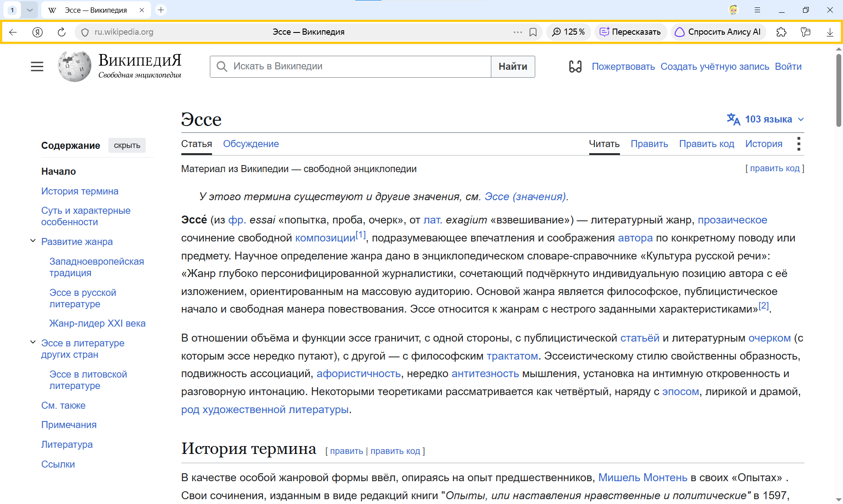The width and height of the screenshot is (843, 504).
Task: Open Yandex home via Я icon
Action: (37, 32)
